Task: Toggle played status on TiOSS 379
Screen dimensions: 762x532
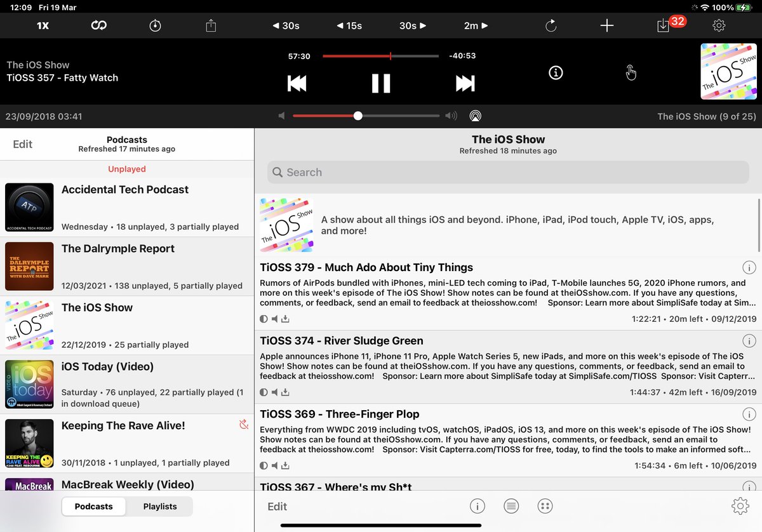Action: pyautogui.click(x=264, y=319)
